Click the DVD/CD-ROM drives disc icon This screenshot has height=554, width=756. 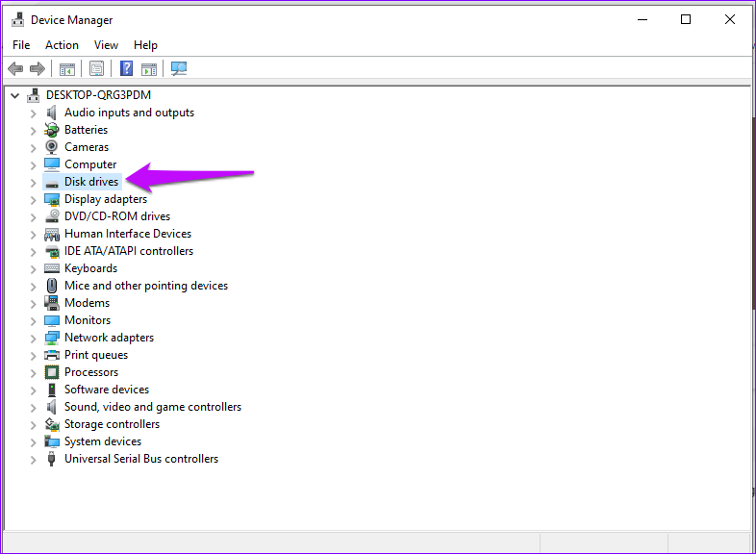tap(52, 216)
